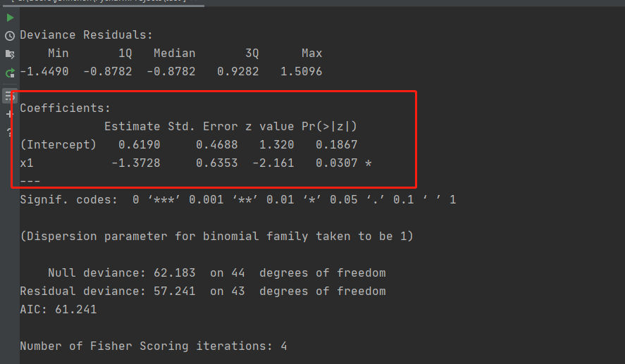Click the 'Deviance Residuals:' heading

pos(86,35)
